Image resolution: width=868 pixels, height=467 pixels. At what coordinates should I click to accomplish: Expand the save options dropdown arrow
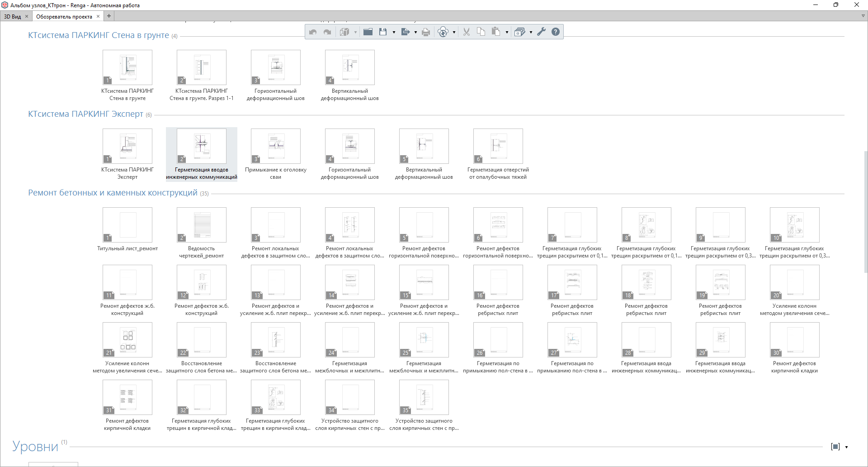click(394, 32)
